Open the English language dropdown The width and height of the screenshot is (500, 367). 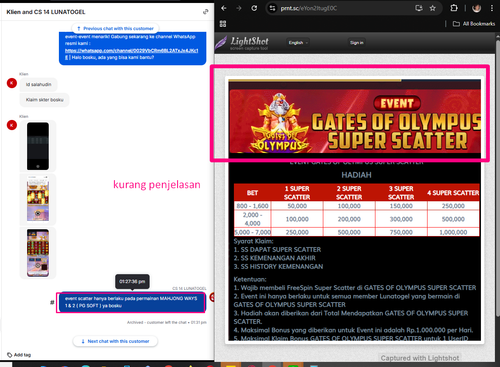(298, 43)
